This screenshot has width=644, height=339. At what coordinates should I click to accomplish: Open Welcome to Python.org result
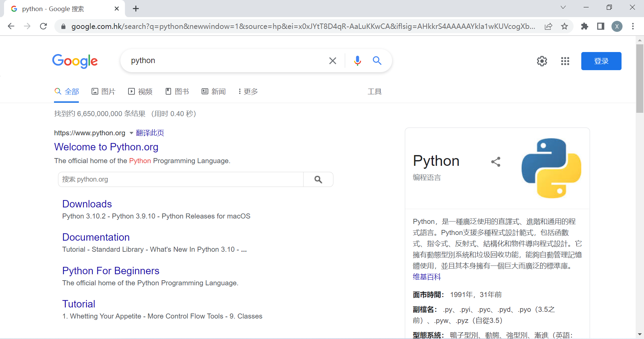pos(106,147)
